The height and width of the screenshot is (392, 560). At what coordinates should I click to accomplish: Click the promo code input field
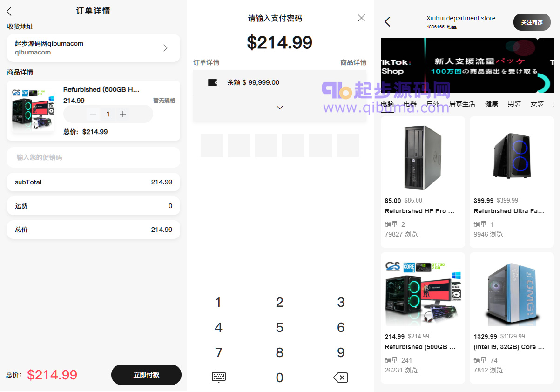[x=94, y=157]
